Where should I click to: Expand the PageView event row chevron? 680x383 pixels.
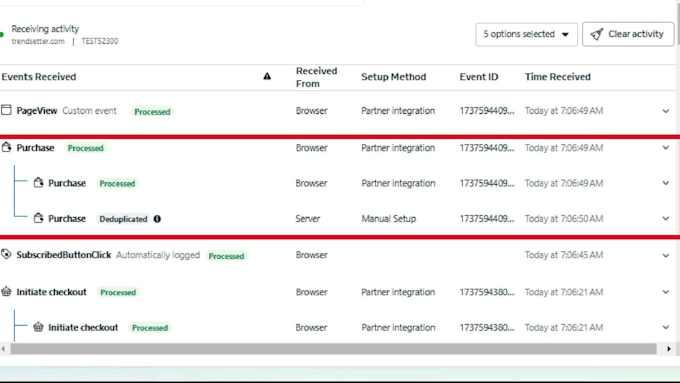click(666, 111)
